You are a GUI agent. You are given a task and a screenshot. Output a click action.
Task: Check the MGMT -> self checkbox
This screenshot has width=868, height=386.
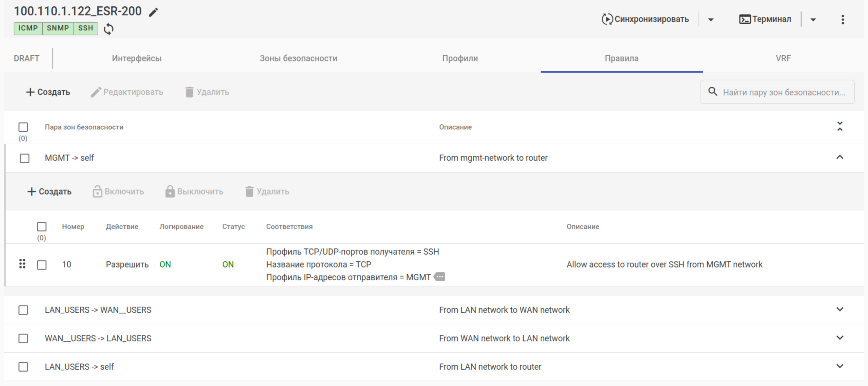point(25,158)
